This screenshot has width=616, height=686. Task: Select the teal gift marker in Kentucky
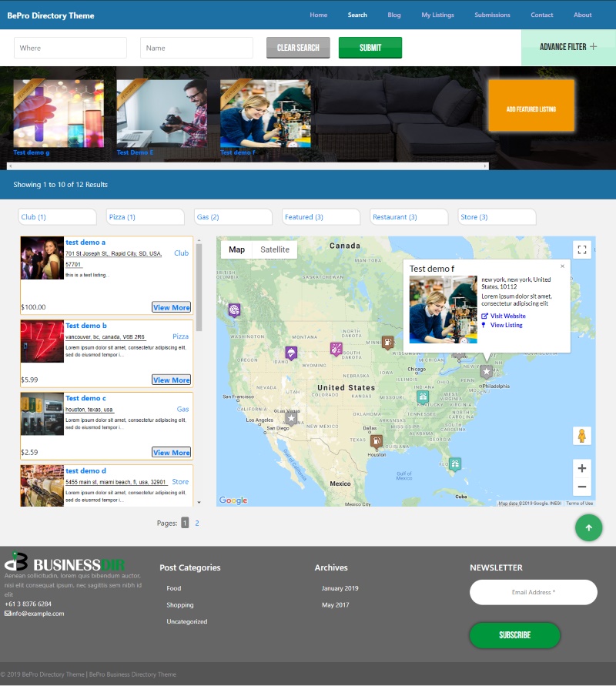pyautogui.click(x=422, y=397)
